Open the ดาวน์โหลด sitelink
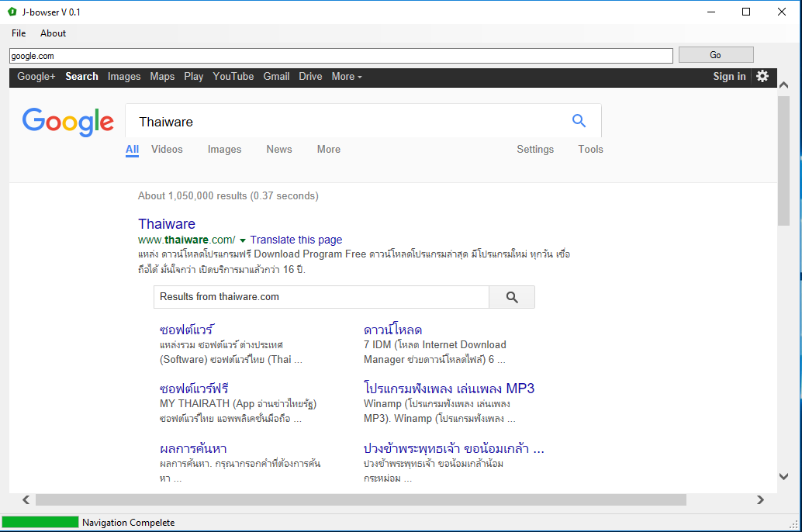Image resolution: width=802 pixels, height=532 pixels. pyautogui.click(x=392, y=330)
